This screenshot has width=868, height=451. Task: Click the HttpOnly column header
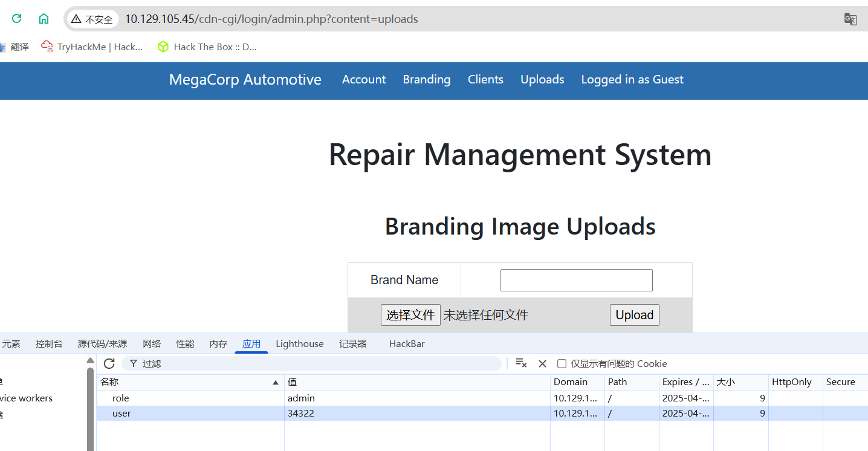point(795,382)
